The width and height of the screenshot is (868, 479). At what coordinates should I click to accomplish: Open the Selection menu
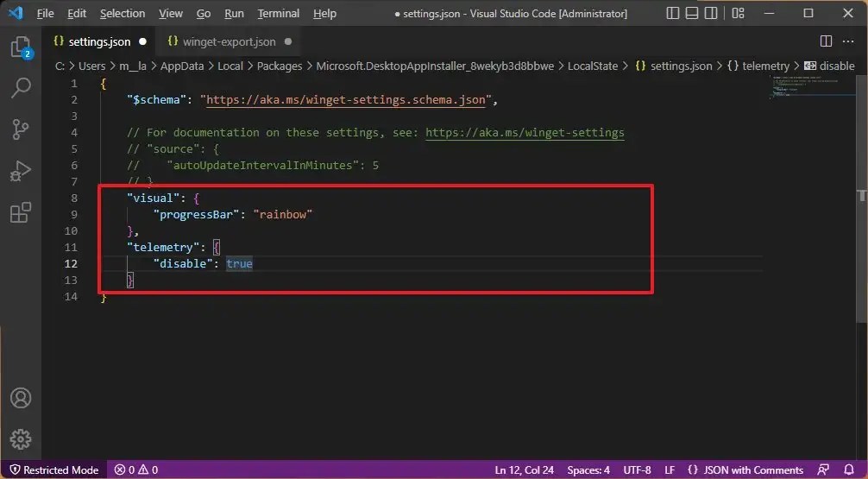tap(123, 13)
